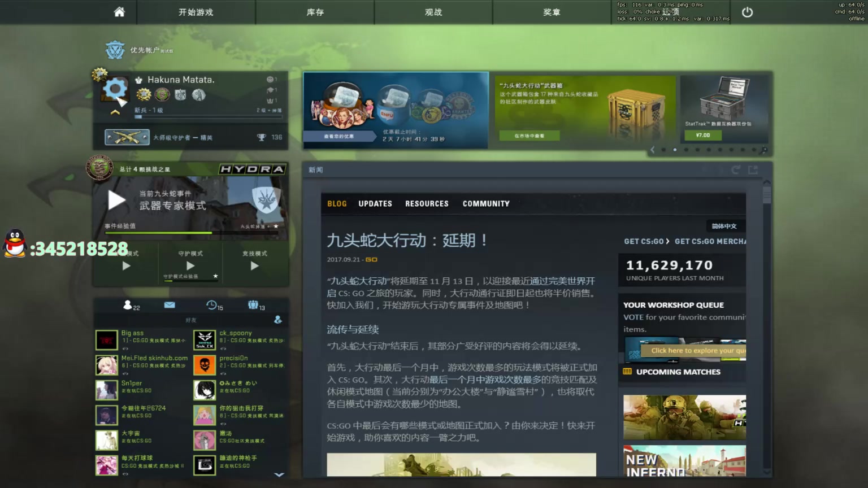Select the first store carousel dot
The image size is (868, 488).
(x=663, y=150)
